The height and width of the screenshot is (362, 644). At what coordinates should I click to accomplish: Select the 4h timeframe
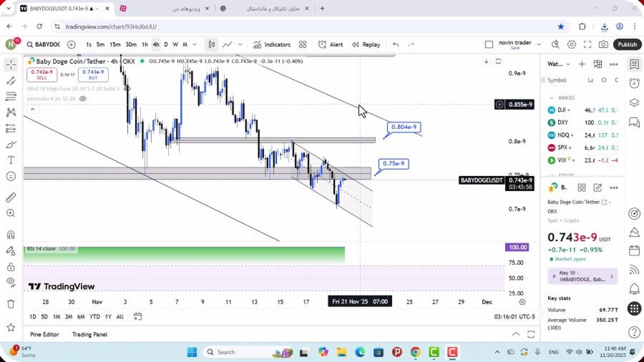tap(156, 45)
